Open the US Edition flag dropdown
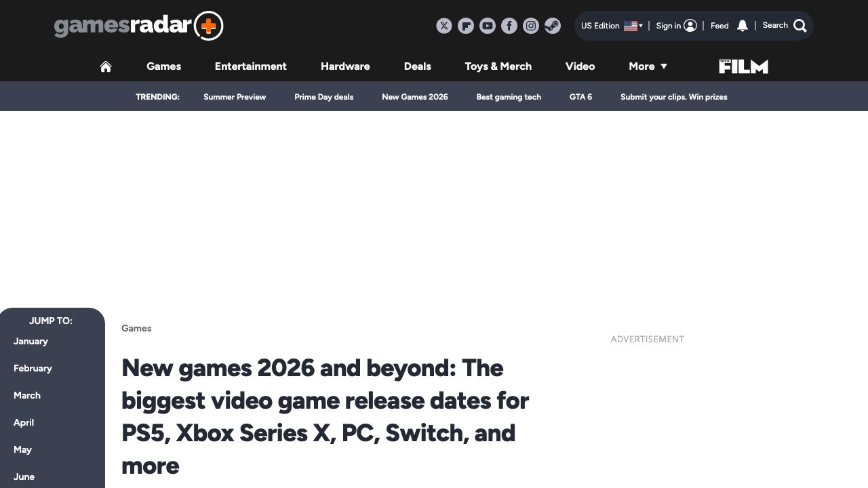868x488 pixels. coord(633,26)
